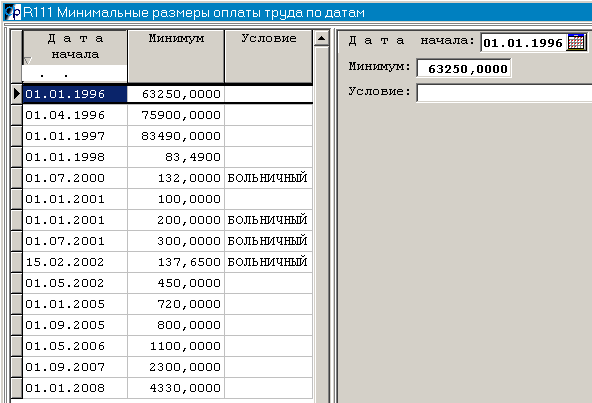The image size is (592, 403).
Task: Click the Минимум column header
Action: [176, 56]
